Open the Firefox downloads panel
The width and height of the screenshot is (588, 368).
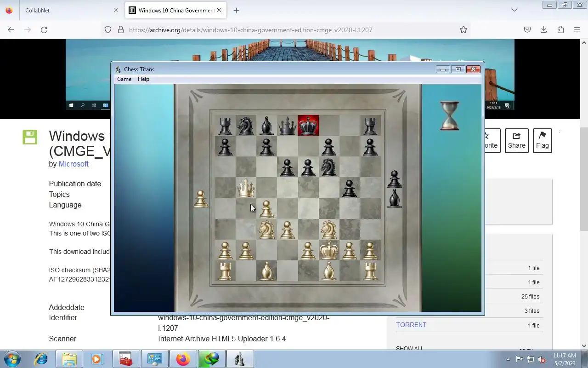click(544, 29)
